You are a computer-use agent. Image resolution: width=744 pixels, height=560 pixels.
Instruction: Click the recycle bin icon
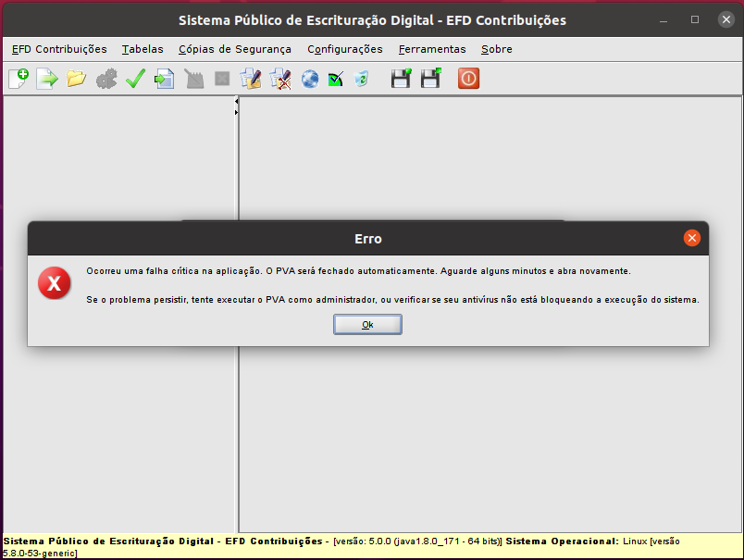pos(361,79)
